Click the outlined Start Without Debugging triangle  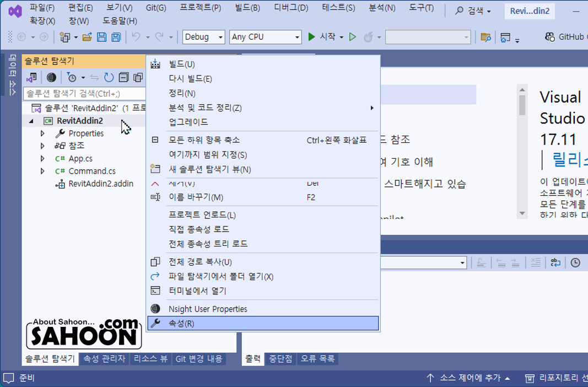[x=353, y=37]
